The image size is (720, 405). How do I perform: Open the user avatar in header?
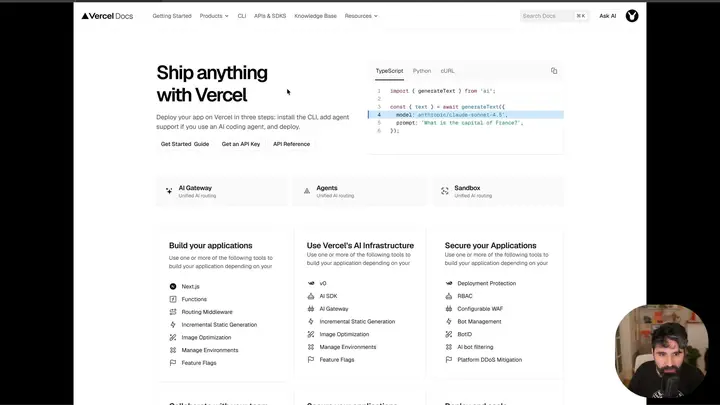[x=632, y=16]
